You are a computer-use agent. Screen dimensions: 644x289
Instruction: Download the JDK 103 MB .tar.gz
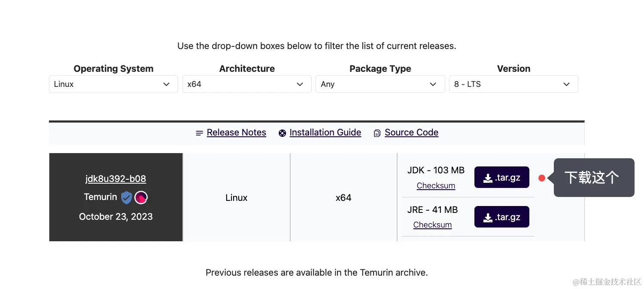[501, 178]
